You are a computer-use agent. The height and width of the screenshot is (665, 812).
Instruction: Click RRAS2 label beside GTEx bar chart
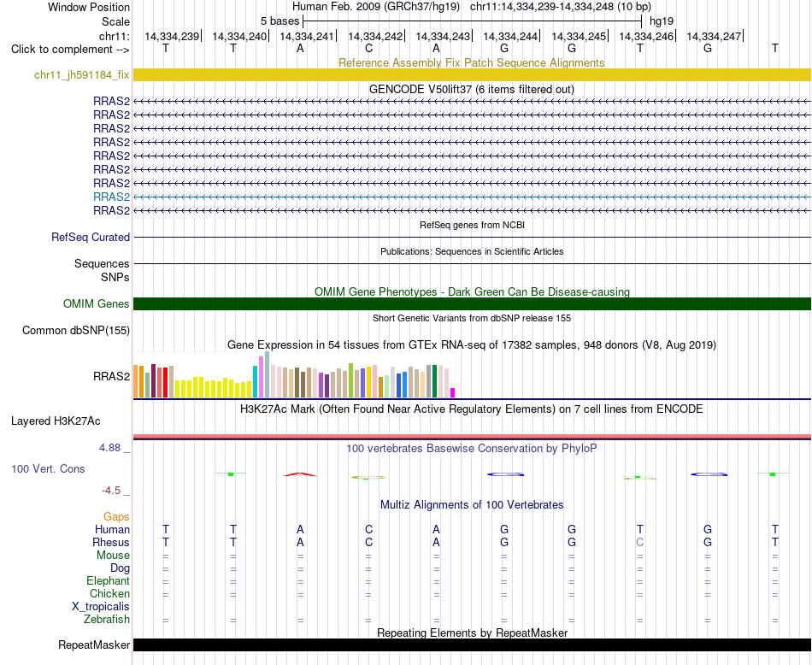click(111, 377)
